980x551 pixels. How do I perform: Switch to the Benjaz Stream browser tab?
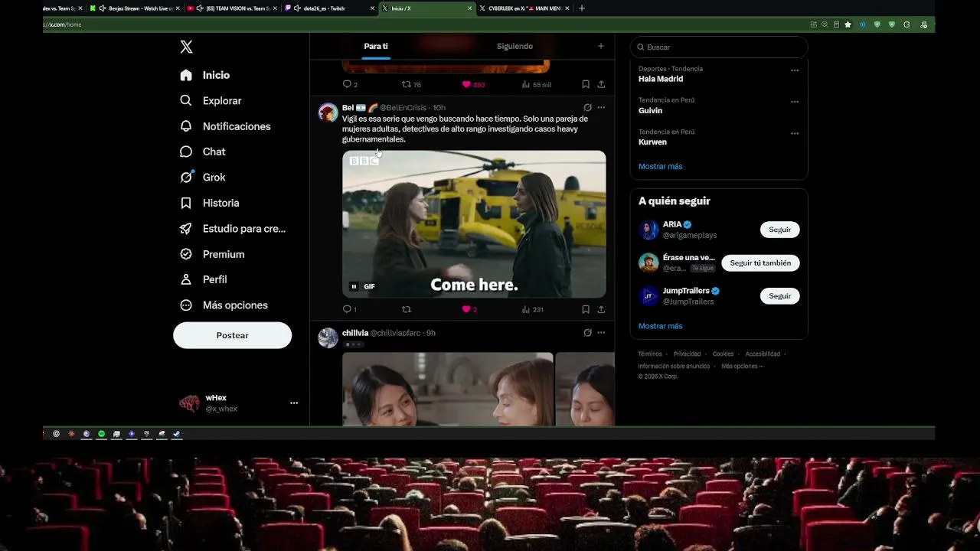click(134, 8)
